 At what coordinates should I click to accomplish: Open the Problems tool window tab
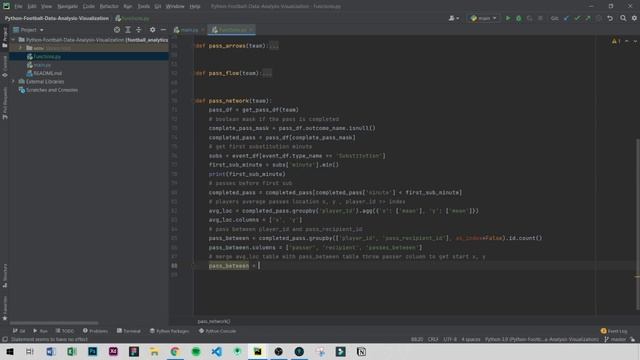(95, 331)
